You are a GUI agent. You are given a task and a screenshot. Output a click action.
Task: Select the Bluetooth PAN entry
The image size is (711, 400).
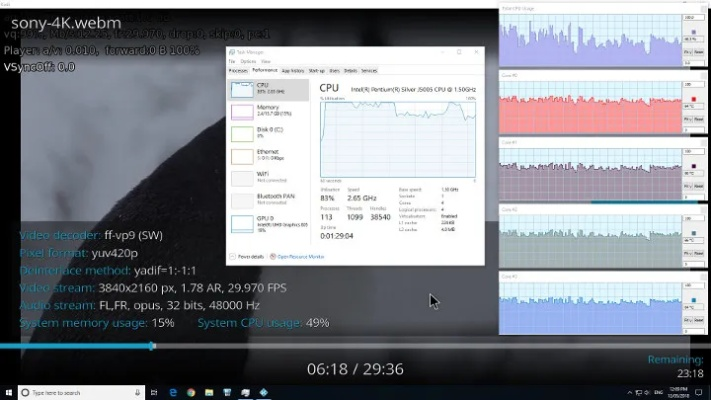(243, 200)
